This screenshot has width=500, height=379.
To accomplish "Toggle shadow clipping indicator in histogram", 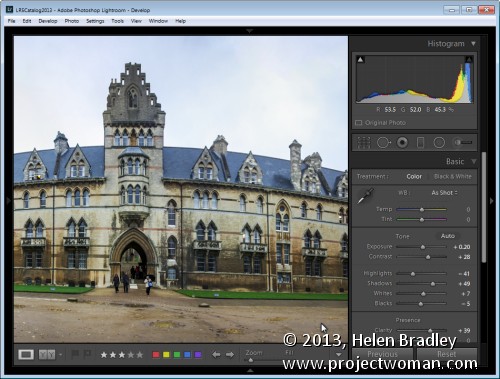I will pyautogui.click(x=360, y=60).
